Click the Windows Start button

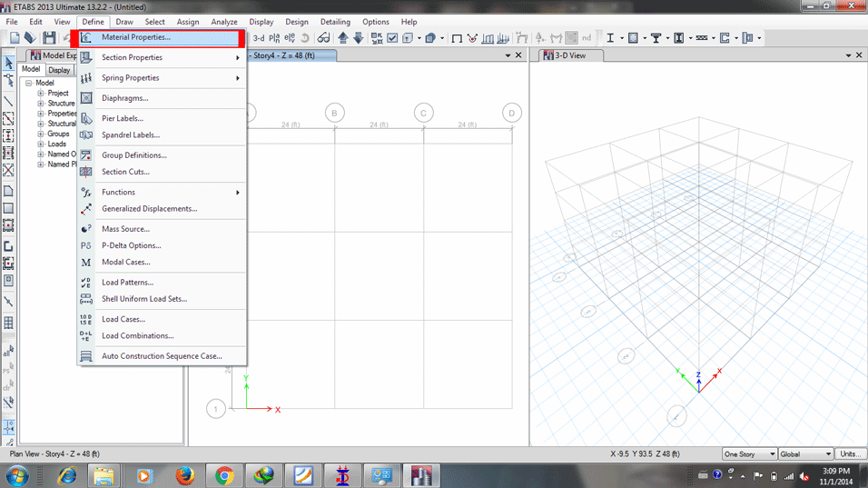[x=18, y=476]
